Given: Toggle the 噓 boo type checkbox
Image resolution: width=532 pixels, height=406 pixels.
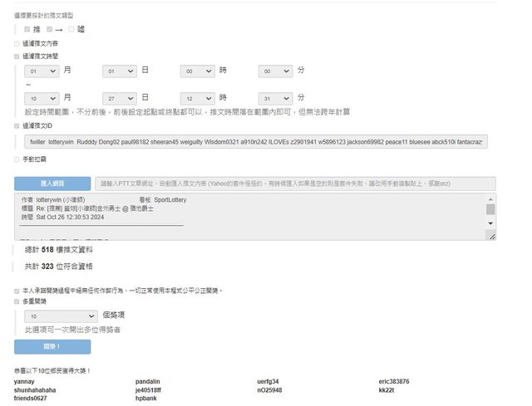Looking at the screenshot, I should [x=71, y=29].
